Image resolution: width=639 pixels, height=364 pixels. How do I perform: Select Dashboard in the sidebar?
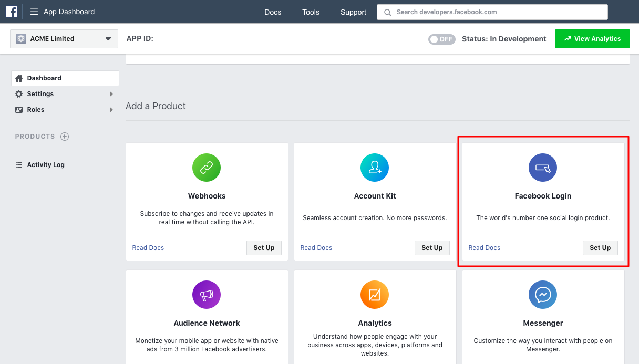[x=65, y=78]
